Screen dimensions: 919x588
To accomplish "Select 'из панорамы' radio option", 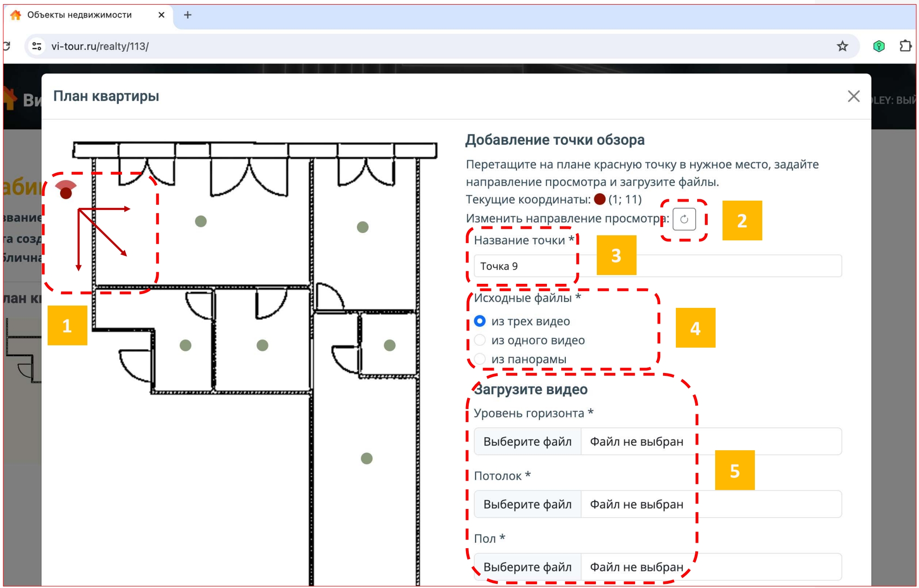I will point(480,359).
